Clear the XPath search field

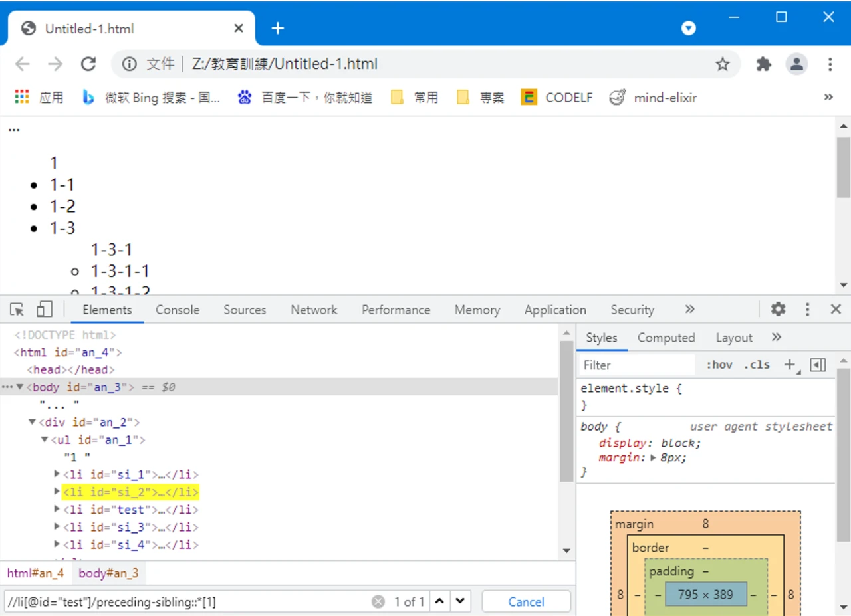click(378, 602)
